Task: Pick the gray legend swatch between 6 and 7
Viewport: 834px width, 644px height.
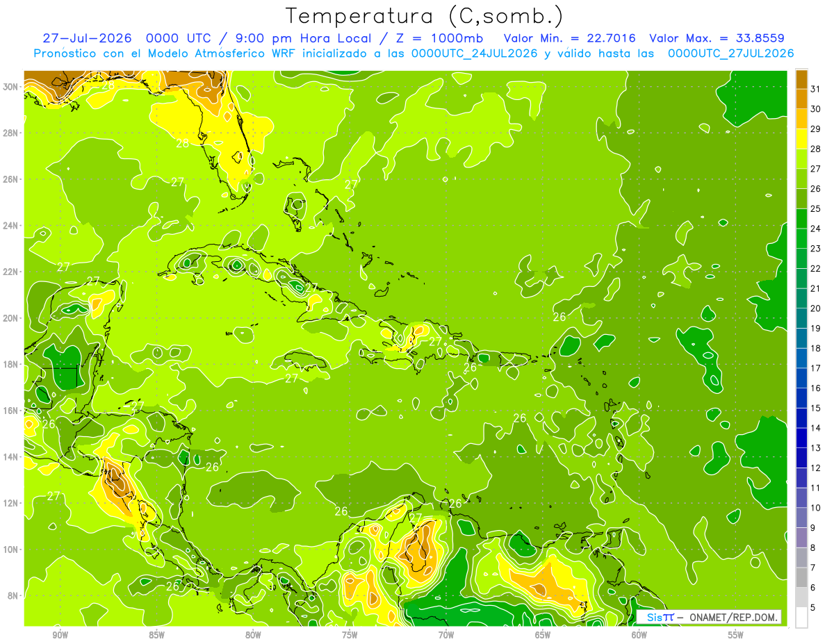Action: click(801, 578)
